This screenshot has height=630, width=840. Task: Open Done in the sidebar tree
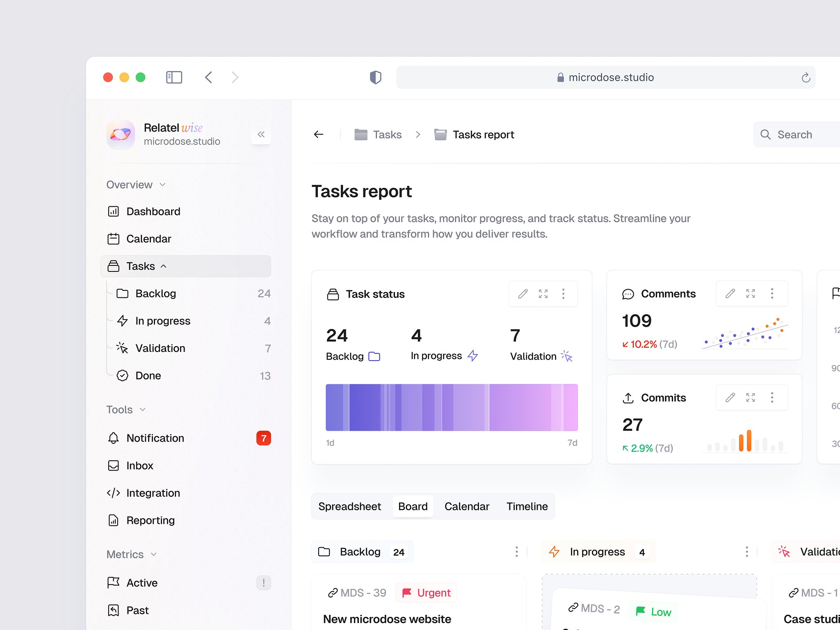[193, 376]
